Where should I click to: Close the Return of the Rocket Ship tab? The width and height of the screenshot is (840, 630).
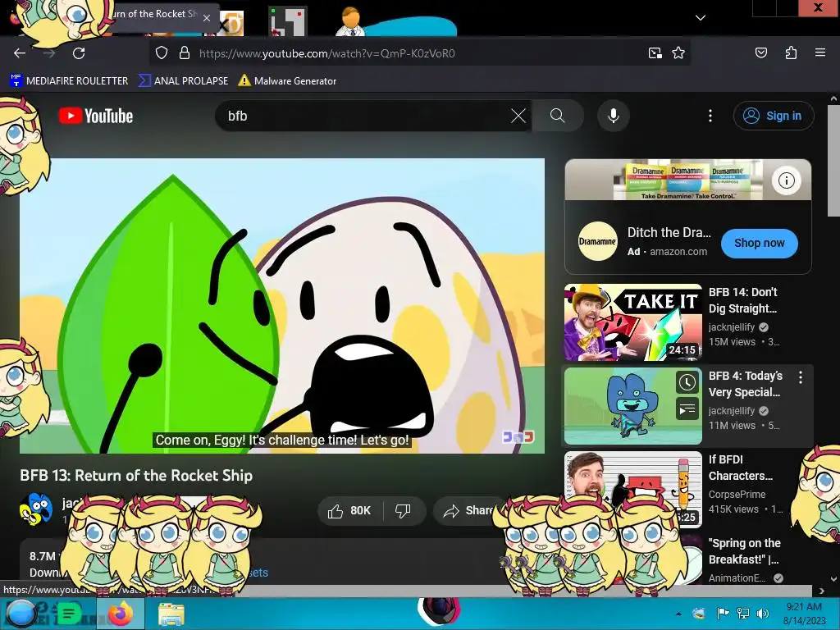pos(206,18)
